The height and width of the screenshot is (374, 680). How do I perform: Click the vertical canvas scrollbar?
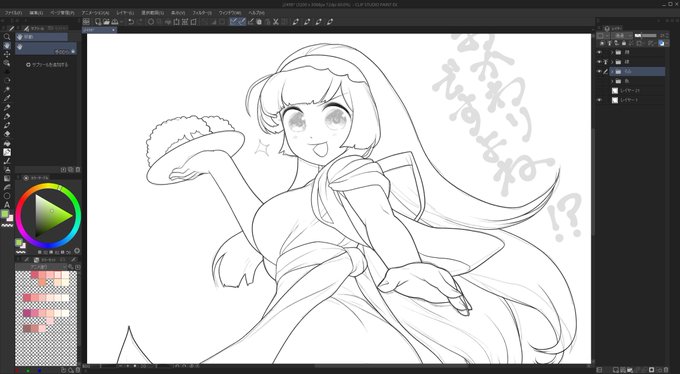click(593, 182)
